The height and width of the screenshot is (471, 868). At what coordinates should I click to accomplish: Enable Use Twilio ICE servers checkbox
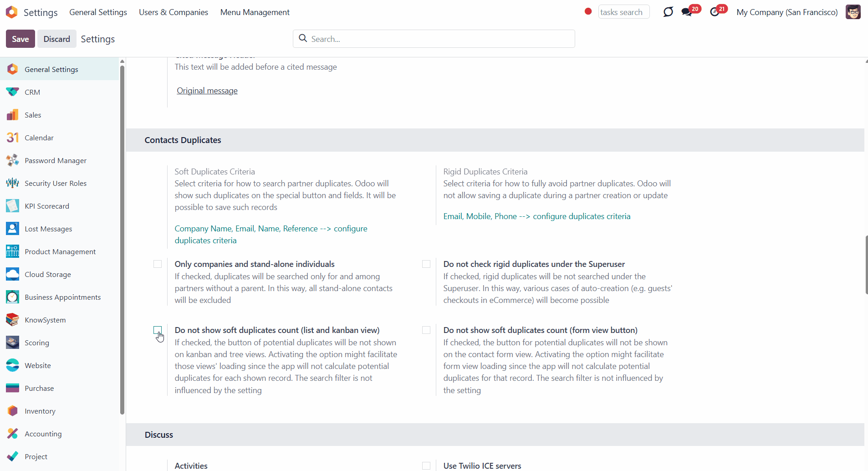[x=426, y=466]
